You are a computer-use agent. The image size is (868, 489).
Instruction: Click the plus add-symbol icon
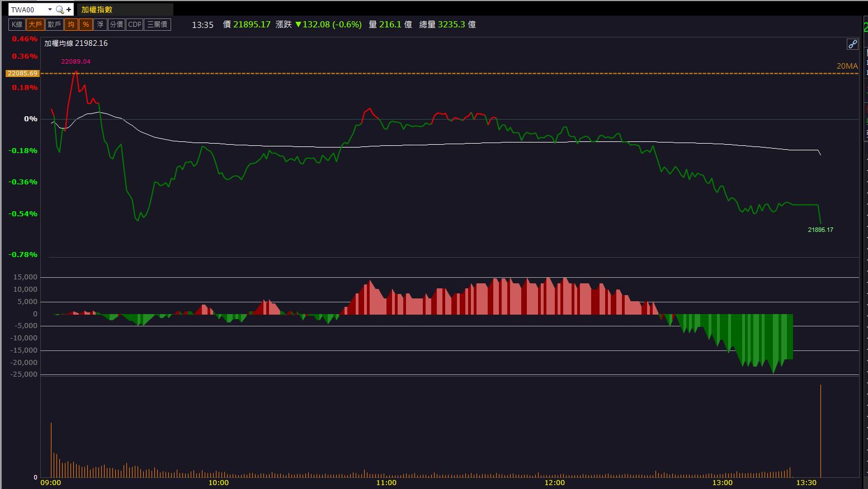pyautogui.click(x=69, y=10)
